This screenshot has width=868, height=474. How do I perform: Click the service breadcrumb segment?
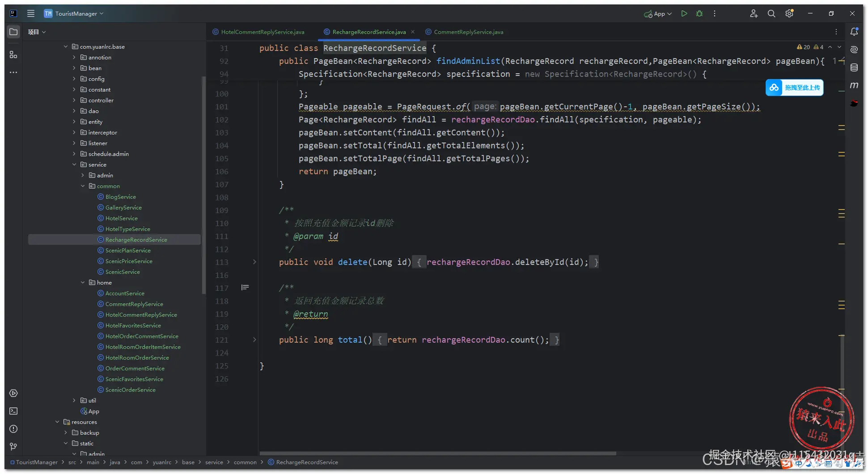click(214, 462)
